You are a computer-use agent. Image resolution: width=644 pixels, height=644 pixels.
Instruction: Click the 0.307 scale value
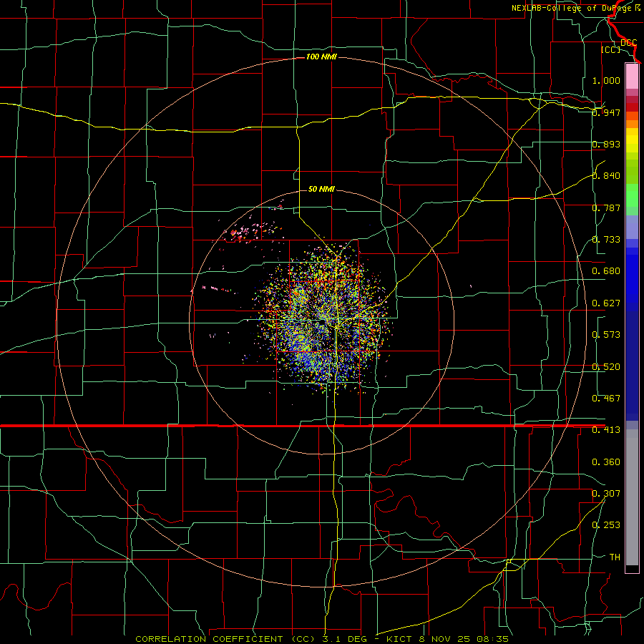tap(606, 494)
